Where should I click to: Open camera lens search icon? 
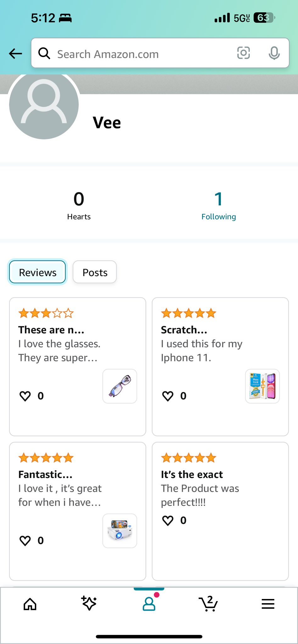coord(243,53)
